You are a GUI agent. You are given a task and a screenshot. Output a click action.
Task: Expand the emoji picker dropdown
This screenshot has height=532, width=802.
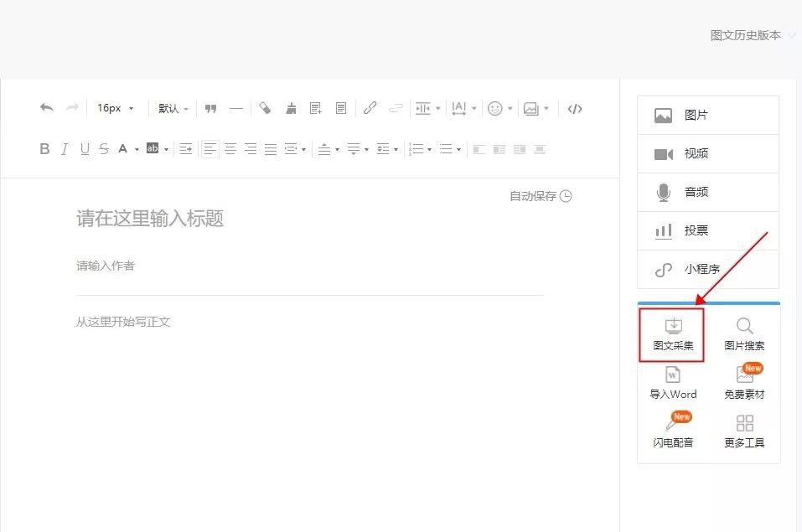click(x=500, y=108)
